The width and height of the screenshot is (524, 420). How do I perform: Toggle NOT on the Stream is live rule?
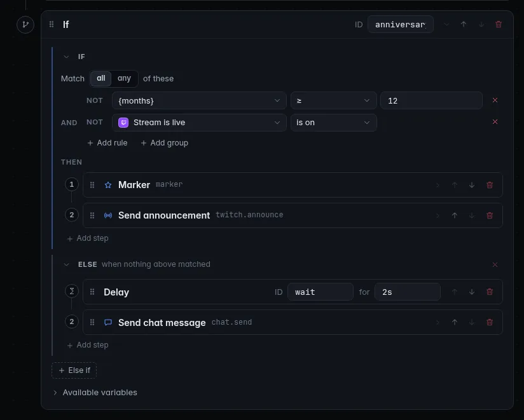[x=95, y=122]
